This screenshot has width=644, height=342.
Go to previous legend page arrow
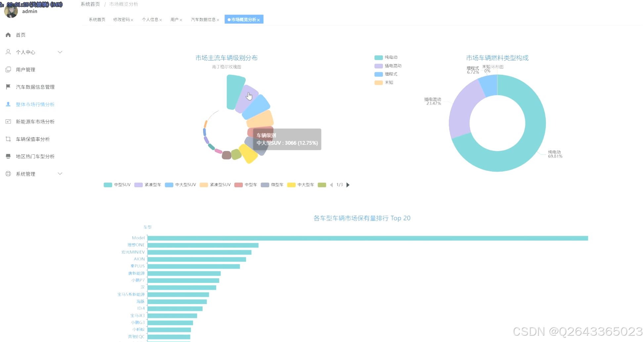331,185
